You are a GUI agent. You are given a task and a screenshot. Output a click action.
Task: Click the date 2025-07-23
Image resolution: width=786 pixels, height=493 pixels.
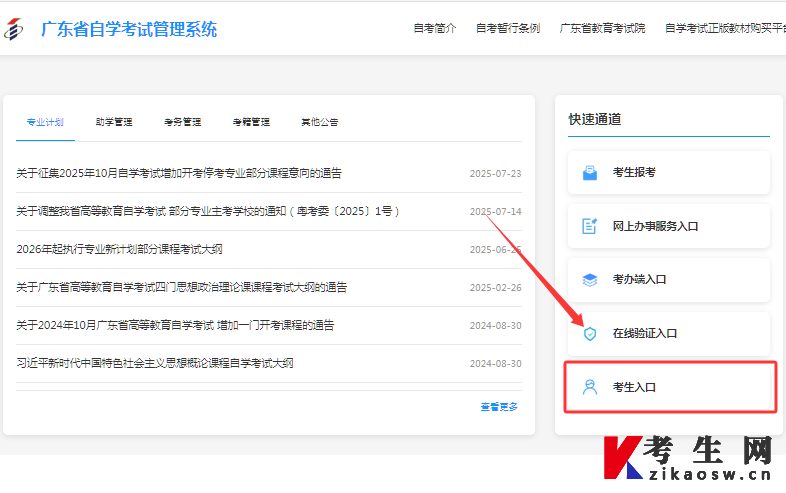495,174
